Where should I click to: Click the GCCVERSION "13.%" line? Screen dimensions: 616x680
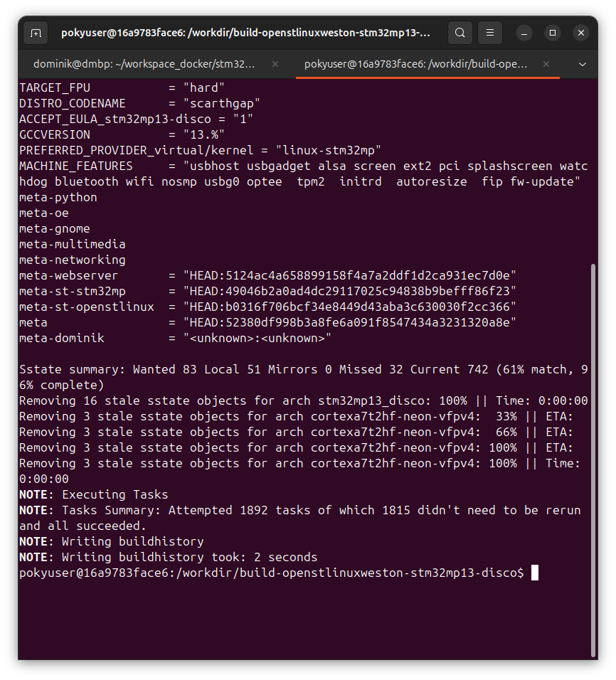[x=122, y=135]
